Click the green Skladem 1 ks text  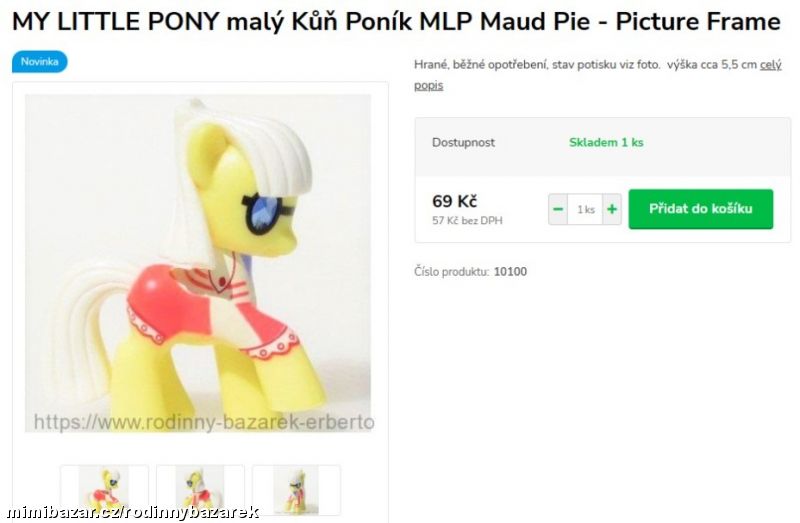(x=606, y=142)
